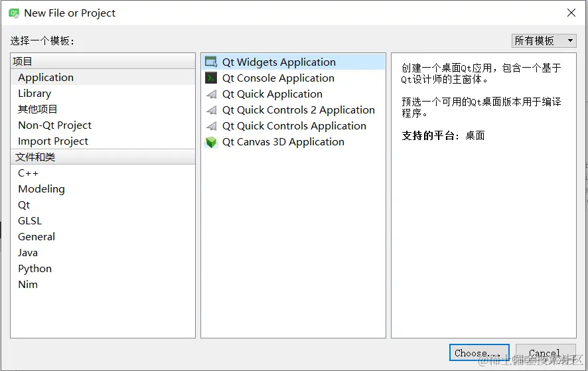Click the Qt Quick Controls Application icon
Image resolution: width=588 pixels, height=371 pixels.
click(212, 125)
